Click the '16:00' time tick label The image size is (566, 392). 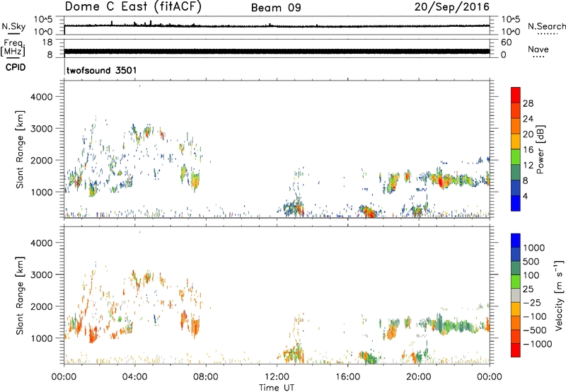[347, 377]
